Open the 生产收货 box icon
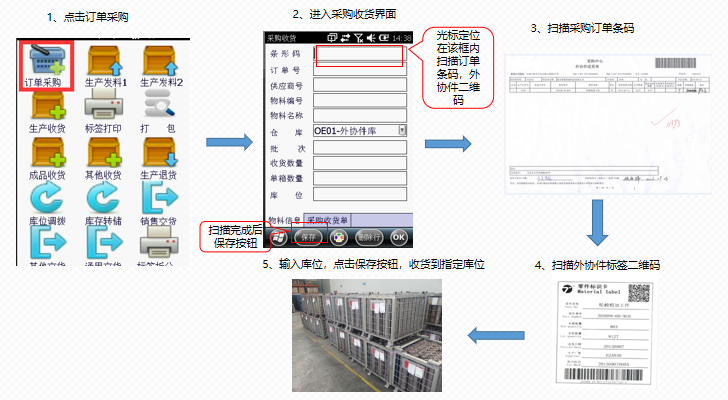The height and width of the screenshot is (400, 728). [x=48, y=106]
